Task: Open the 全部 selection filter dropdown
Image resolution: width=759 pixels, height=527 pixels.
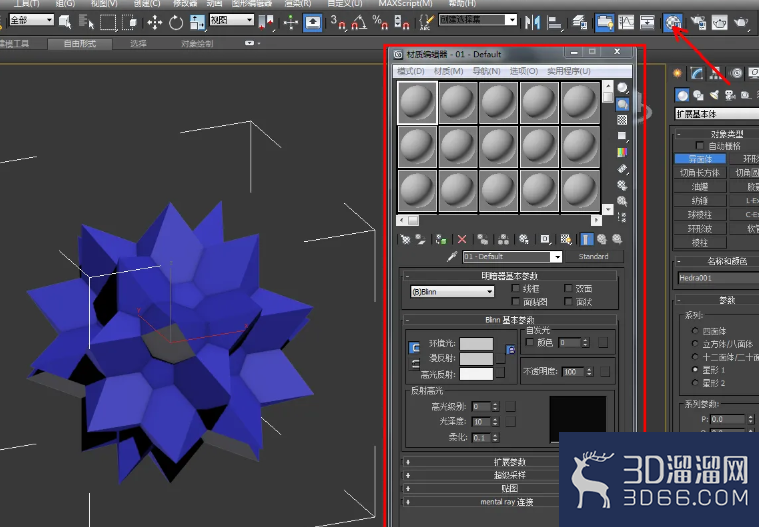Action: (31, 20)
